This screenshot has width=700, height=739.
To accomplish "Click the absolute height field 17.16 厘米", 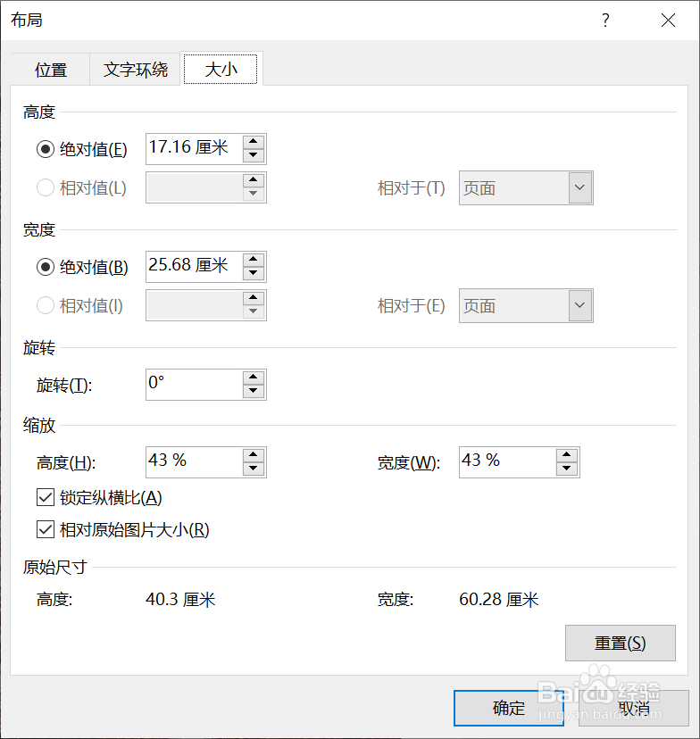I will coord(195,149).
